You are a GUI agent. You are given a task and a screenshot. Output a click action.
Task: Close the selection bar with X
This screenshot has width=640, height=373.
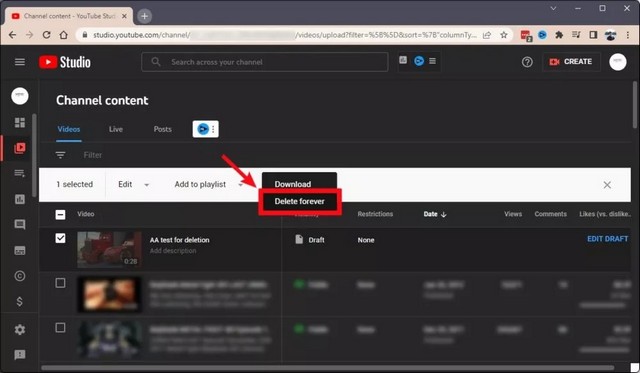[x=607, y=185]
